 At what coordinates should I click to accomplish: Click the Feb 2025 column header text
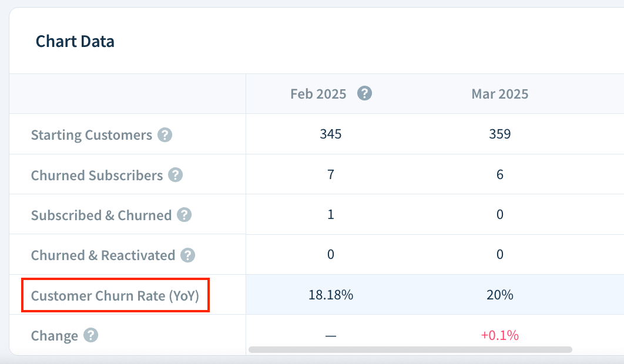[x=317, y=93]
